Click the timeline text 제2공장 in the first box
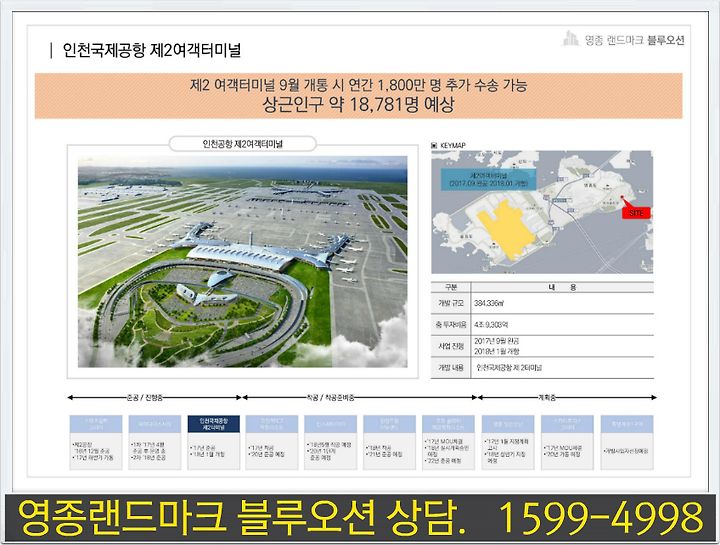720x545 pixels. click(83, 444)
